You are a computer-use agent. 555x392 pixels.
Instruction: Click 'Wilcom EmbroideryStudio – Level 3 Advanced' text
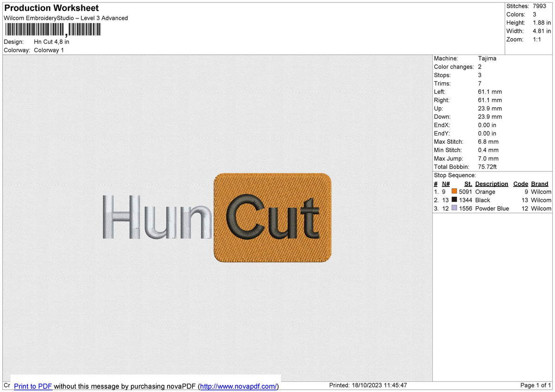(66, 18)
